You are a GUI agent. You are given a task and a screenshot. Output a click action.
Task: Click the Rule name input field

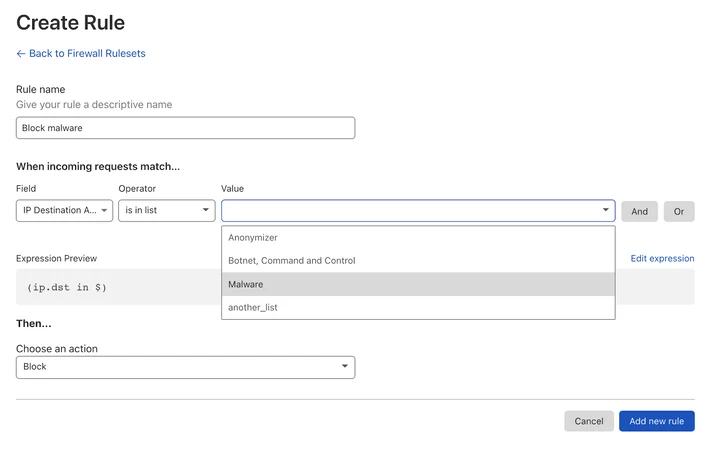click(185, 128)
